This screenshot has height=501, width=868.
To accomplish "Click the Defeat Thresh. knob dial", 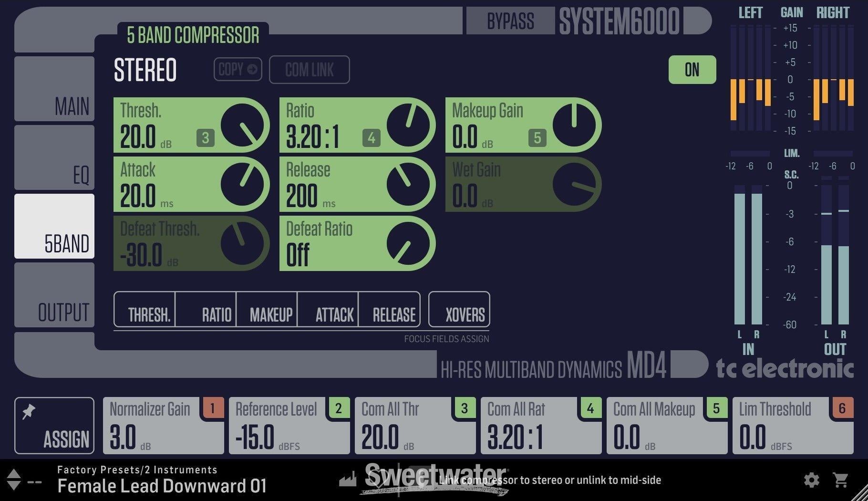I will click(x=242, y=244).
